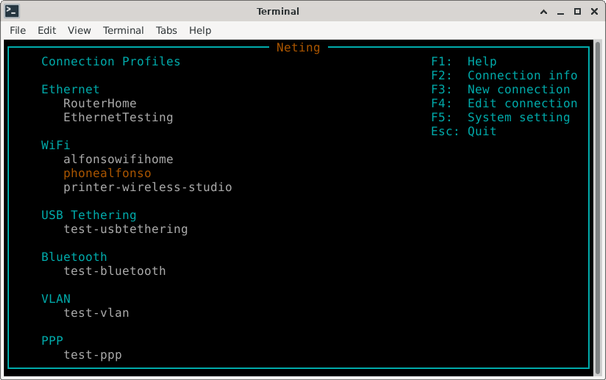Click the terminal icon in title bar
Image resolution: width=606 pixels, height=380 pixels.
pyautogui.click(x=12, y=11)
